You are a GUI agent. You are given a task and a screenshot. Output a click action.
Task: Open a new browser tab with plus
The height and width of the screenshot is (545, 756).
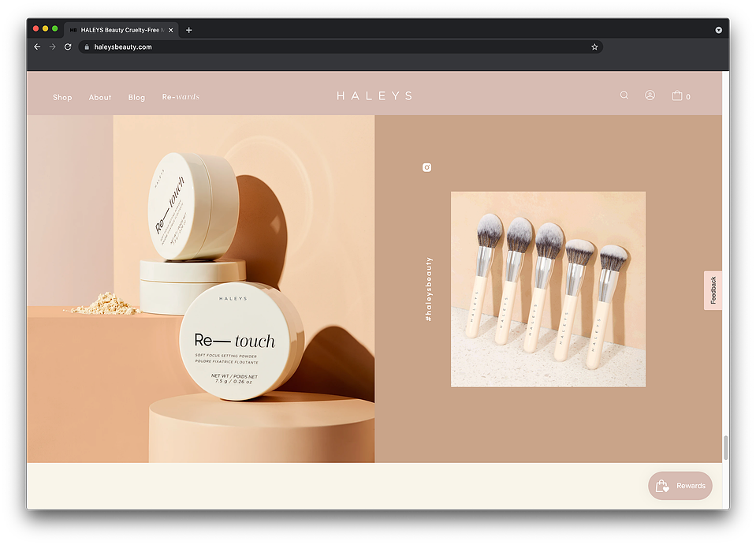tap(189, 30)
